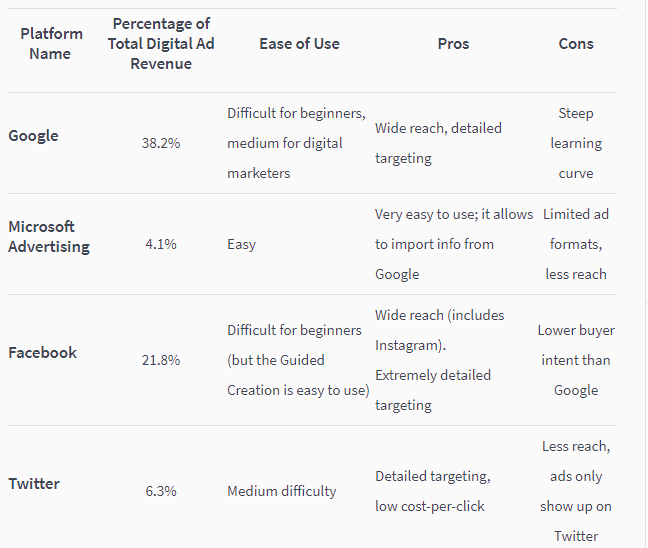Viewport: 648px width, 548px height.
Task: Click the 38.2% revenue value
Action: [161, 144]
